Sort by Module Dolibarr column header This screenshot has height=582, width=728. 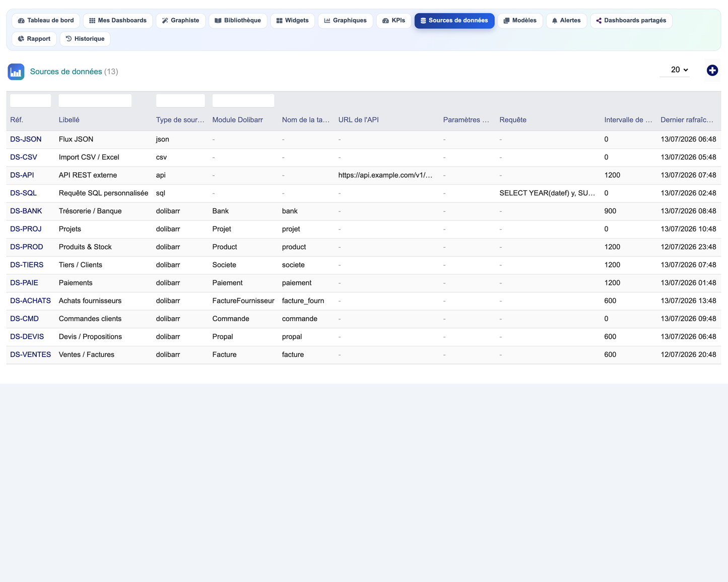[238, 120]
